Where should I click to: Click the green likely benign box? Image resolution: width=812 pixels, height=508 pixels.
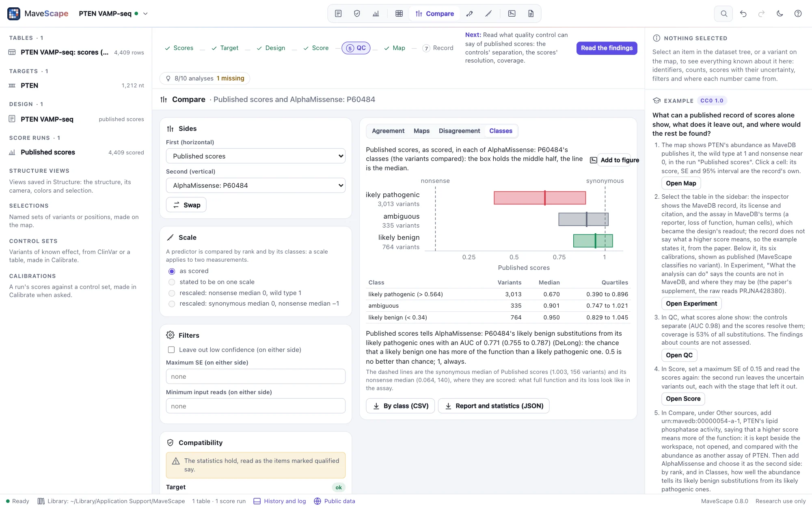593,241
